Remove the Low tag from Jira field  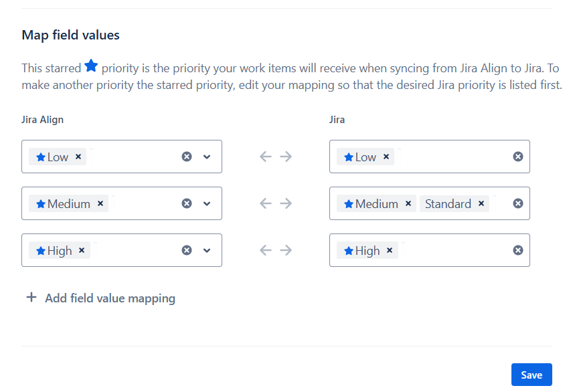click(x=386, y=157)
